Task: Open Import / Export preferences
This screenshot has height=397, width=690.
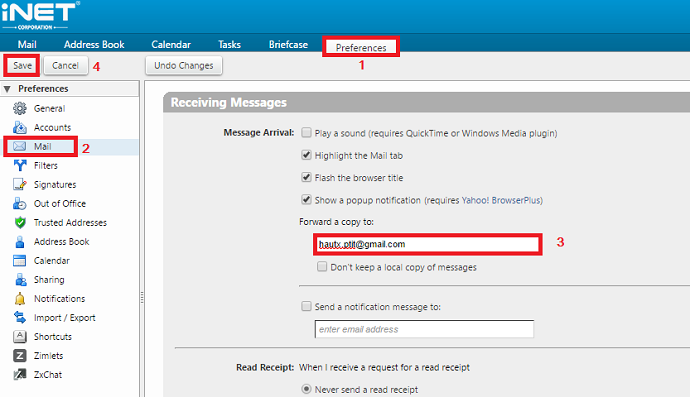Action: click(x=65, y=317)
